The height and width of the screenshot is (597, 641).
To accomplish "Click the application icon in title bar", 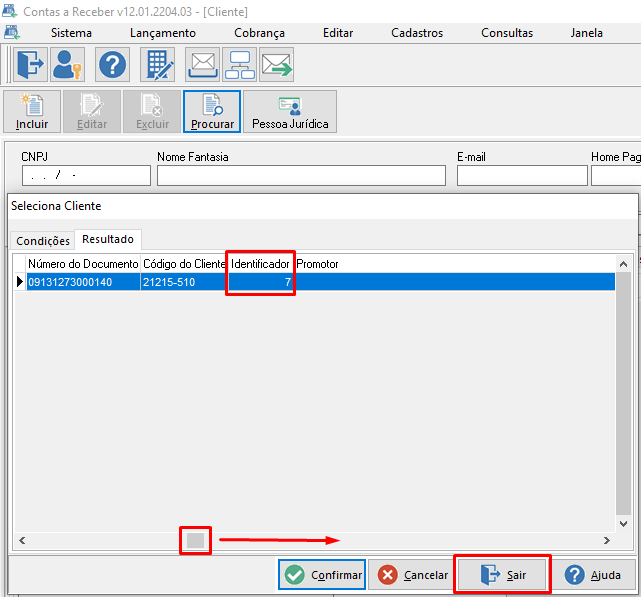I will click(10, 11).
